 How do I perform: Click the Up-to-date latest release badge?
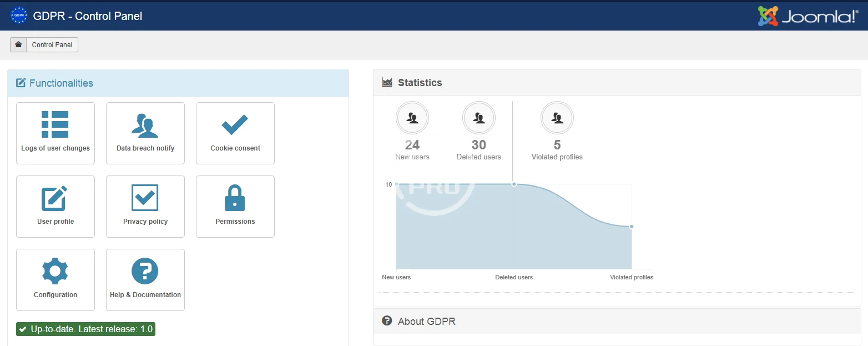(x=85, y=329)
